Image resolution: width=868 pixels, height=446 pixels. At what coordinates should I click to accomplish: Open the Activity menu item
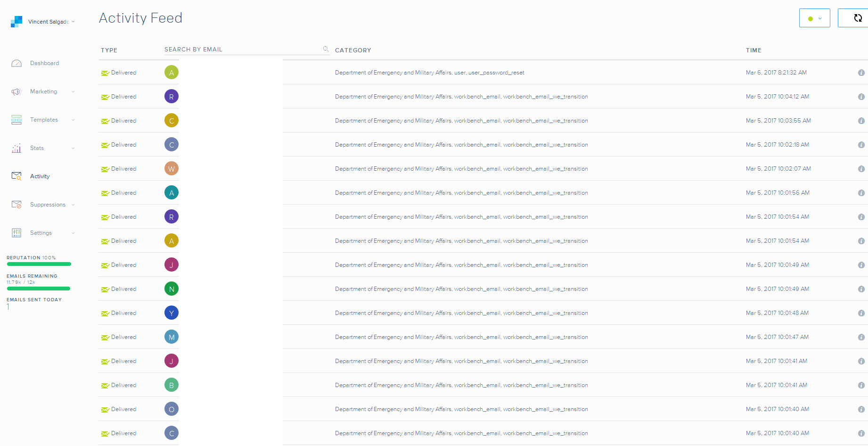pos(40,176)
